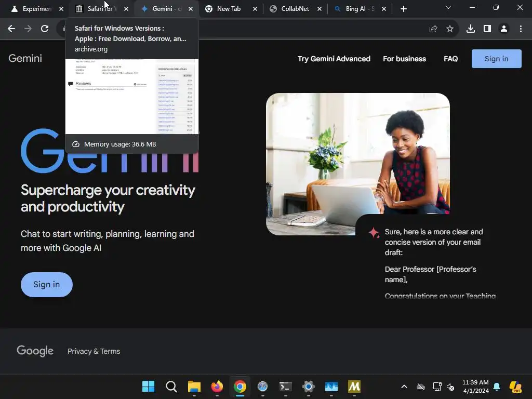Viewport: 532px width, 399px height.
Task: Open Windows taskbar search
Action: [171, 387]
